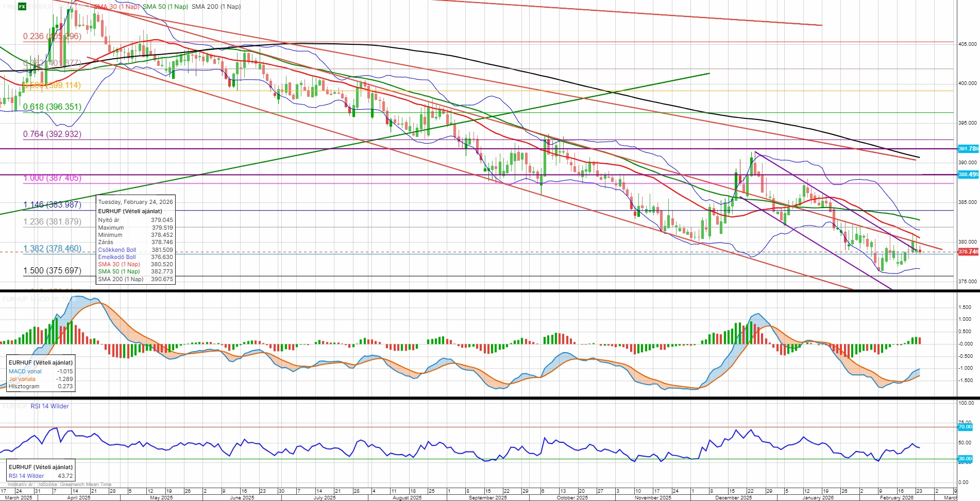Click the SMA 200 row in data tooltip

[x=136, y=279]
